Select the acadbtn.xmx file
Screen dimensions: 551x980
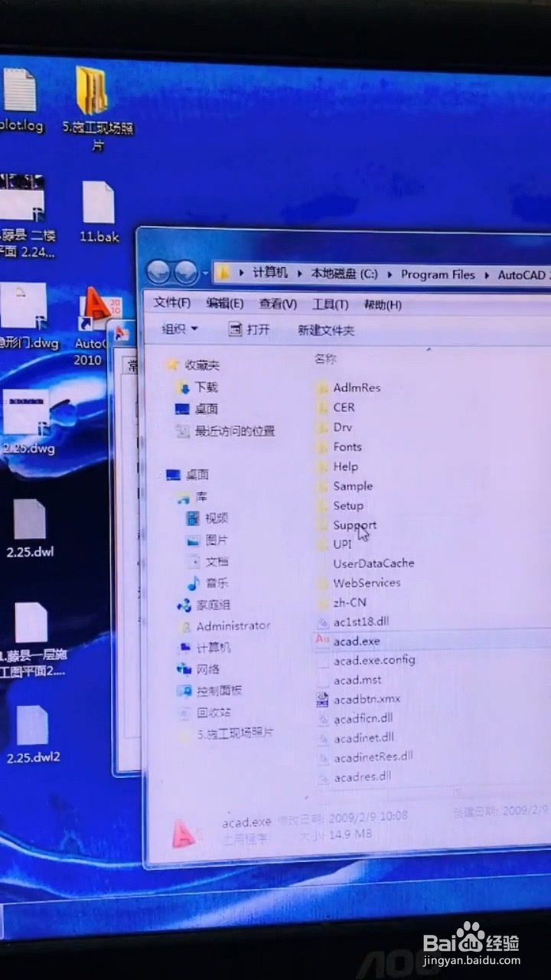(358, 699)
